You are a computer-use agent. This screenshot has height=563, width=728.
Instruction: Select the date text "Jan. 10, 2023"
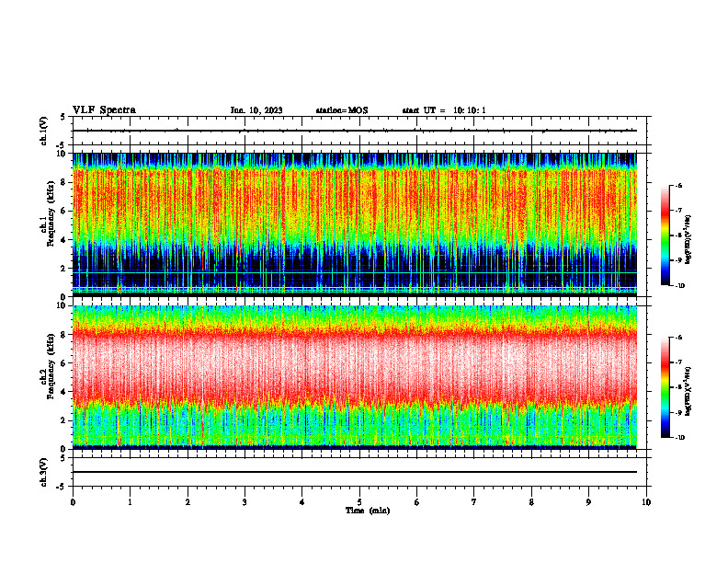click(x=256, y=110)
